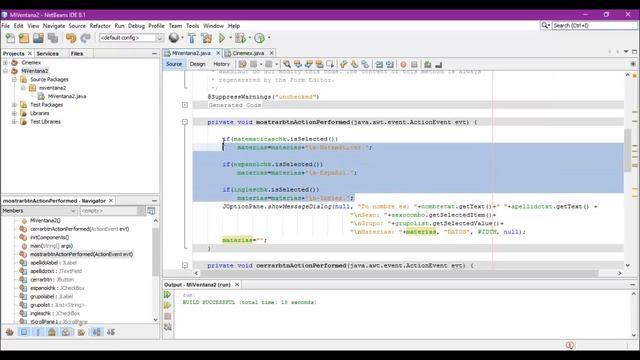Click the New File toolbar icon
640x360 pixels.
click(x=10, y=38)
